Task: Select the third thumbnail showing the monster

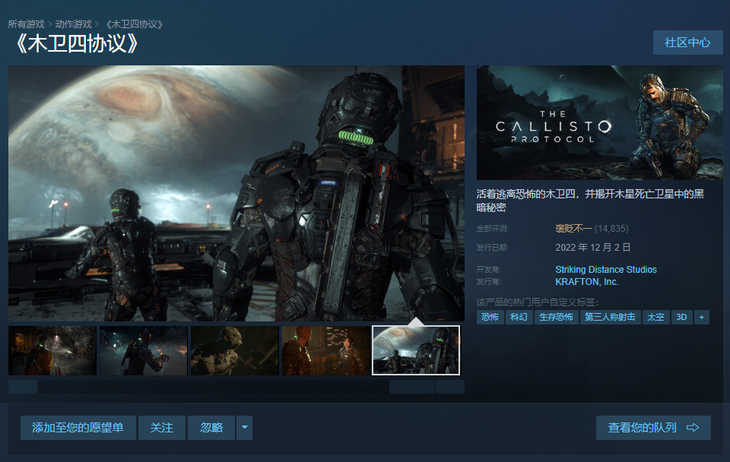Action: pos(235,350)
